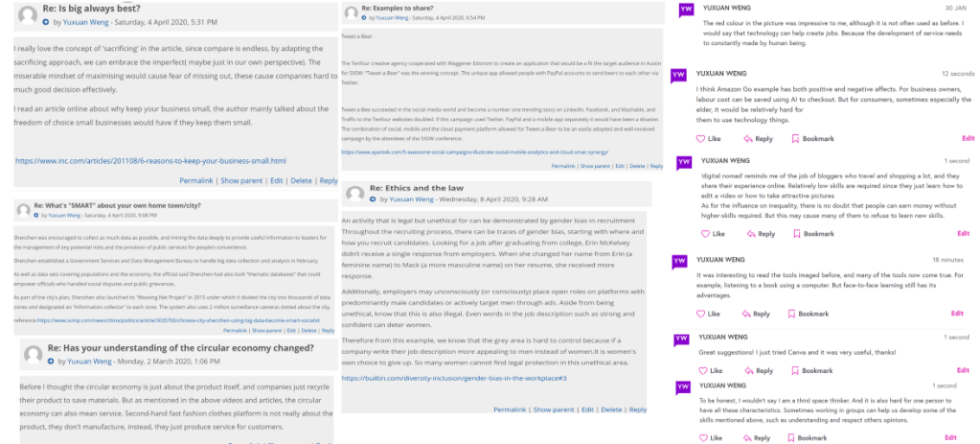Screen dimensions: 980x444
Task: Click Show parent on 'Ethics and the law' post
Action: [554, 409]
